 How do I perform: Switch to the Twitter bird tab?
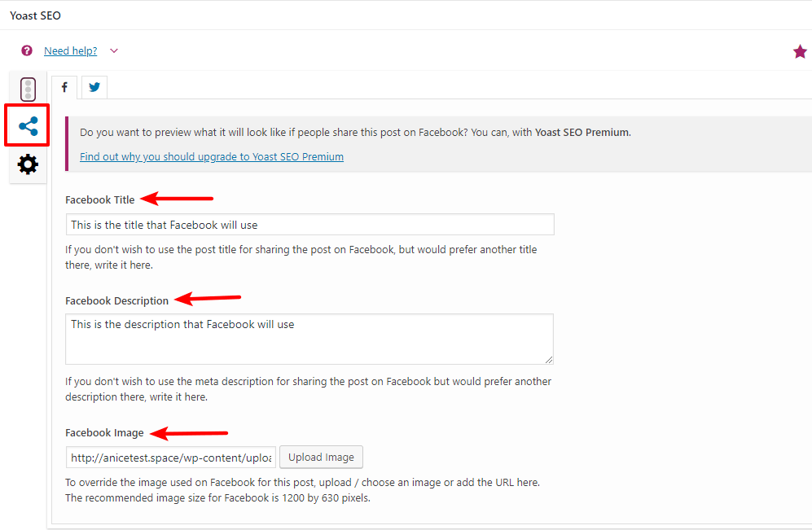tap(94, 87)
